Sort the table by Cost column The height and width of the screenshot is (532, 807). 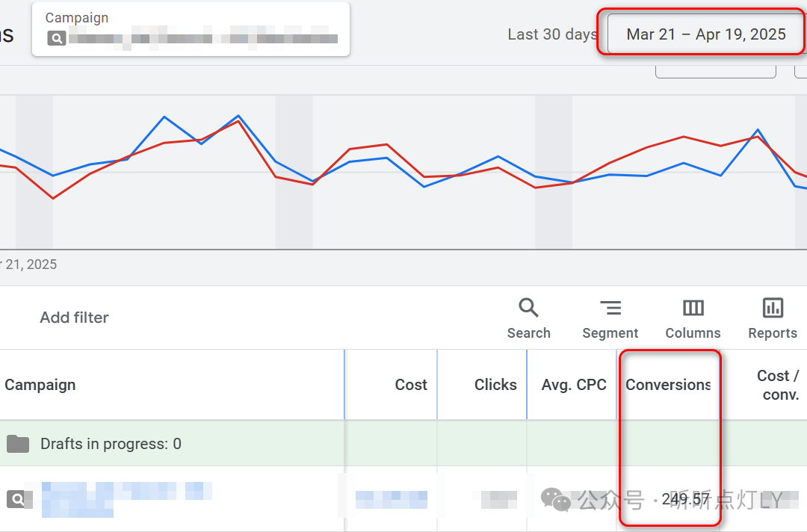pos(411,385)
